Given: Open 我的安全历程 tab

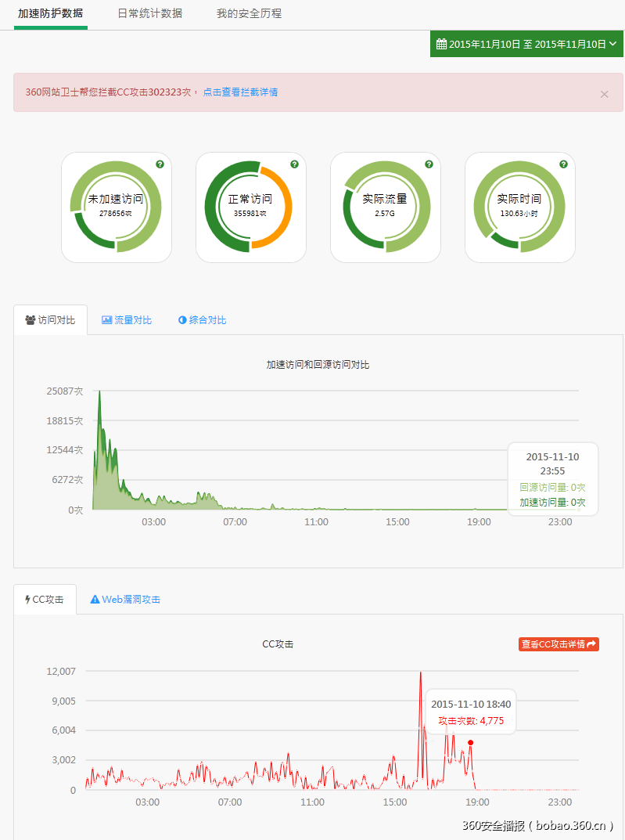Looking at the screenshot, I should (249, 14).
